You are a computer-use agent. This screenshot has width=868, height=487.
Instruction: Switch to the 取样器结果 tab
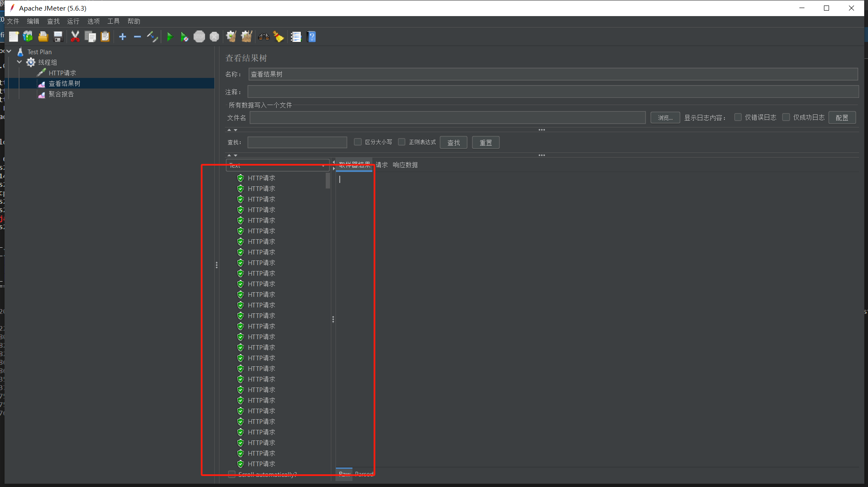(355, 165)
